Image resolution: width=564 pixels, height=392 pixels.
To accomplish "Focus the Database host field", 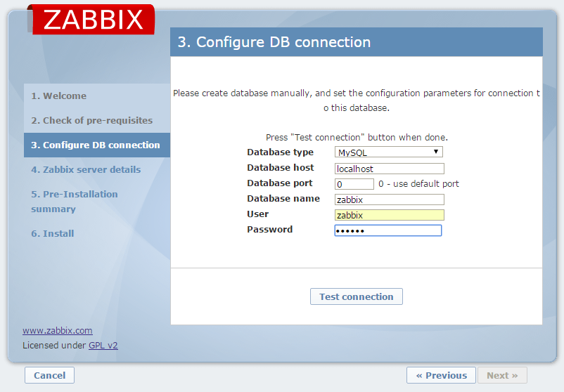I will [389, 169].
